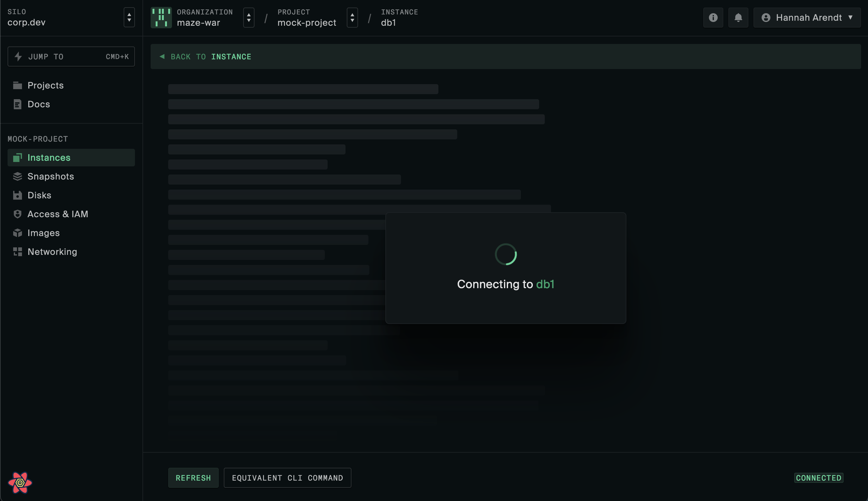Open Docs from the sidebar
Screen dimensions: 868x501
coord(39,104)
